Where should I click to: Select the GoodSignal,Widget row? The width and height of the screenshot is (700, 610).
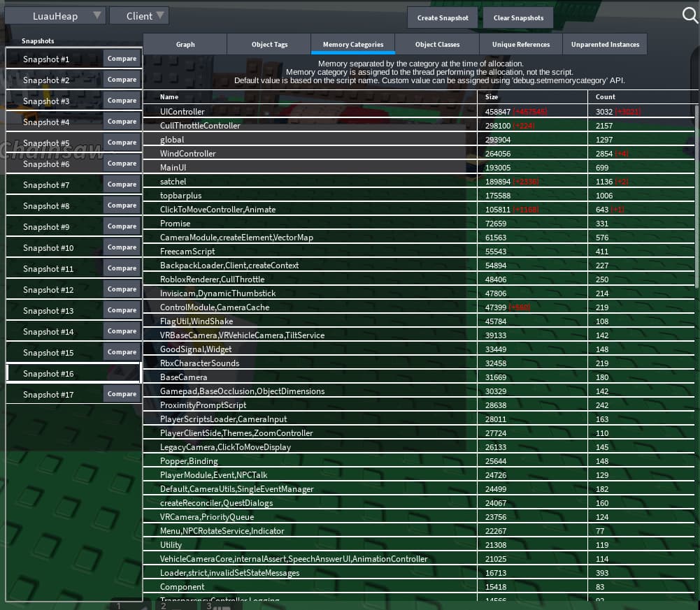(419, 349)
